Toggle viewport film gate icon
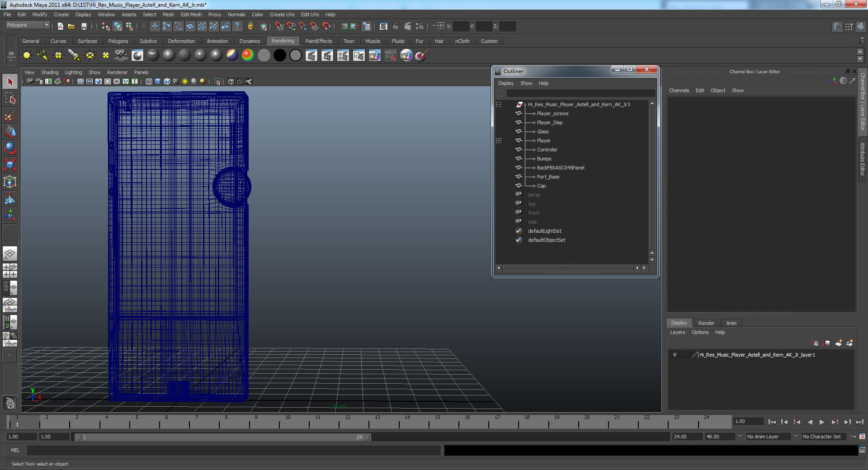The image size is (868, 470). (90, 81)
